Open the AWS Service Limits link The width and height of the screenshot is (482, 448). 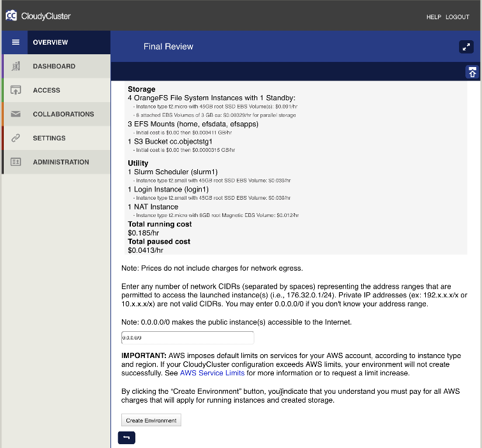tap(212, 373)
